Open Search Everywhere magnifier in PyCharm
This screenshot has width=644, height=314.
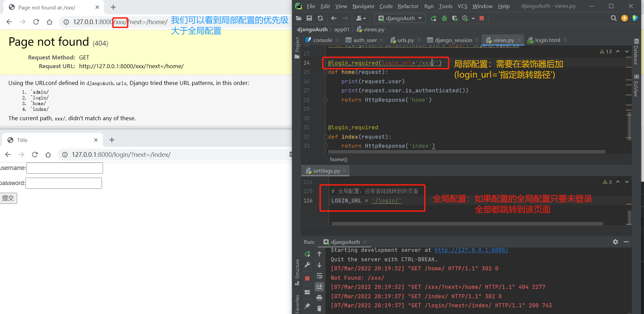click(613, 18)
